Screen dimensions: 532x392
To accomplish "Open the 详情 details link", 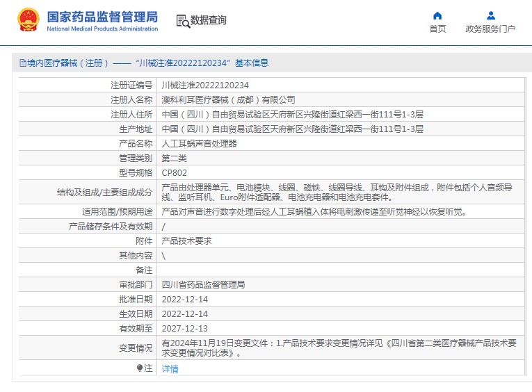I will tap(170, 368).
